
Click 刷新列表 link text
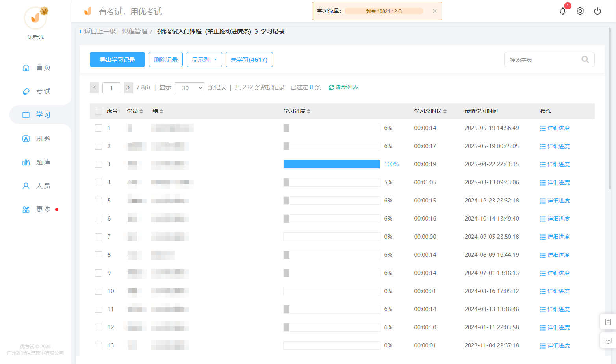pyautogui.click(x=347, y=87)
